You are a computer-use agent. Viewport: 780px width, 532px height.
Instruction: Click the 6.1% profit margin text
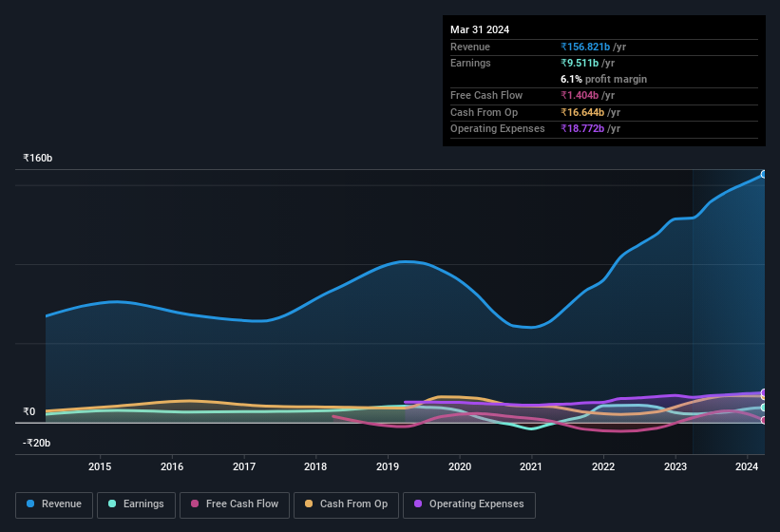(x=603, y=79)
